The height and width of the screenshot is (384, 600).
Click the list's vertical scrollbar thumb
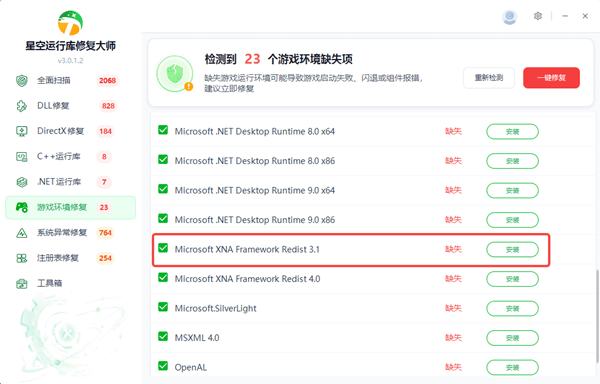(598, 316)
